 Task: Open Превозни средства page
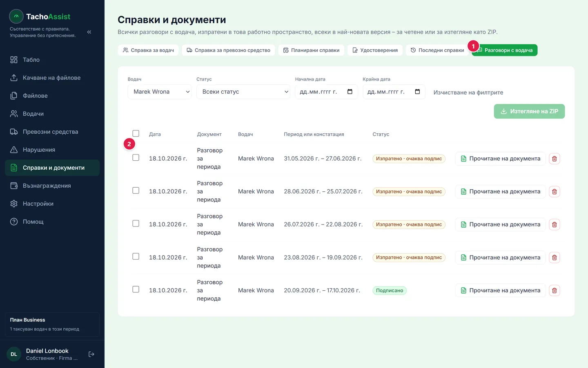coord(52,132)
